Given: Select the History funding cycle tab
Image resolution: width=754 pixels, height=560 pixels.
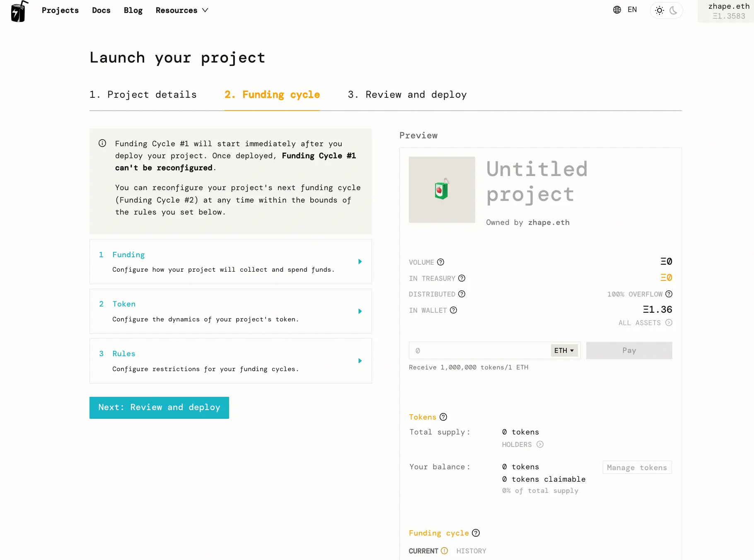Looking at the screenshot, I should (471, 551).
